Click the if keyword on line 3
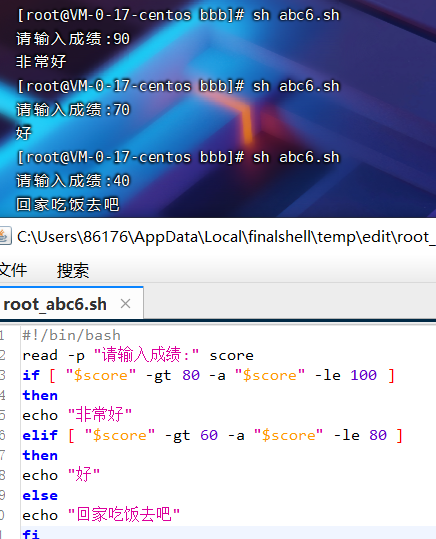The height and width of the screenshot is (539, 436). tap(31, 375)
